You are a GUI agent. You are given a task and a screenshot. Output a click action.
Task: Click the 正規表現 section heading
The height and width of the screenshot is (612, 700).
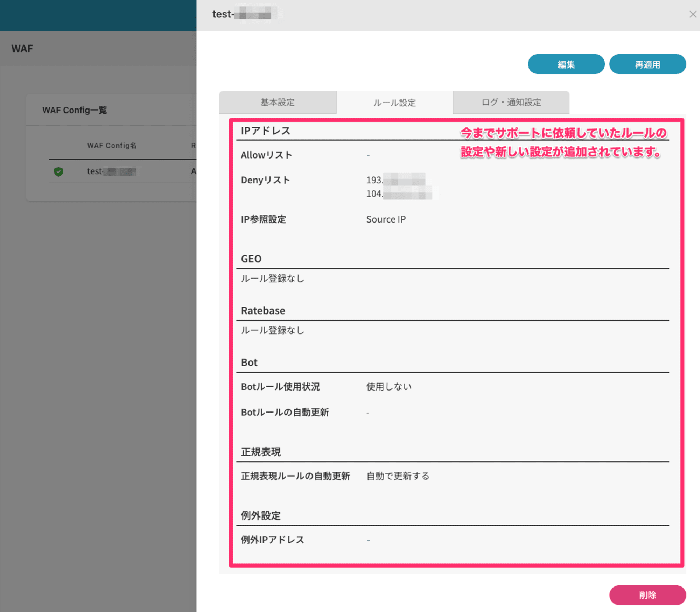261,452
